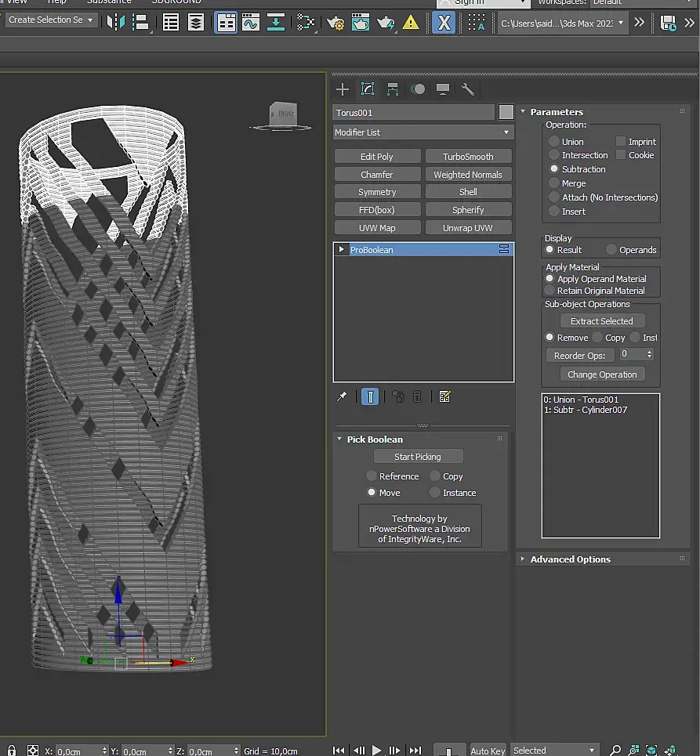The height and width of the screenshot is (756, 700).
Task: Expand the Advanced Options rollout
Action: (x=570, y=559)
